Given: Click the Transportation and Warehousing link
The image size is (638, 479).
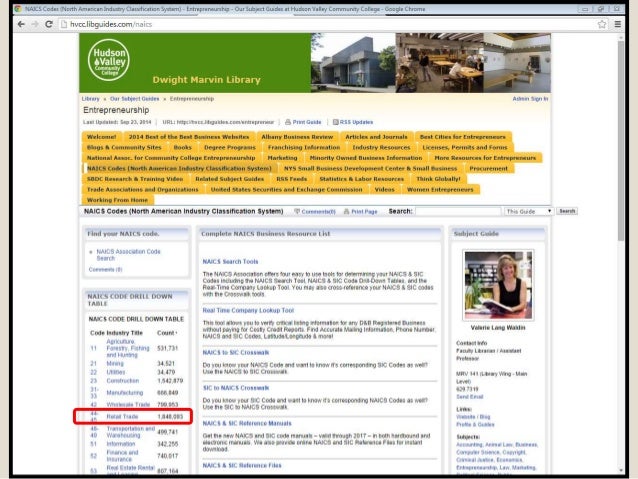Looking at the screenshot, I should coord(131,432).
